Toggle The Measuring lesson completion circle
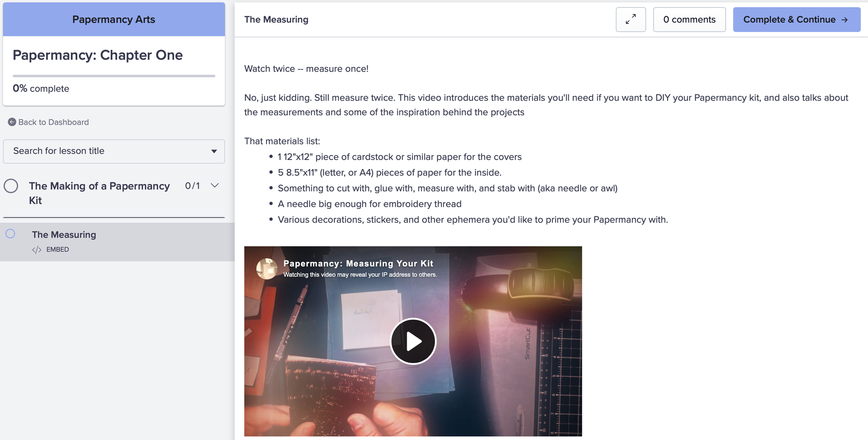This screenshot has width=868, height=440. (10, 234)
